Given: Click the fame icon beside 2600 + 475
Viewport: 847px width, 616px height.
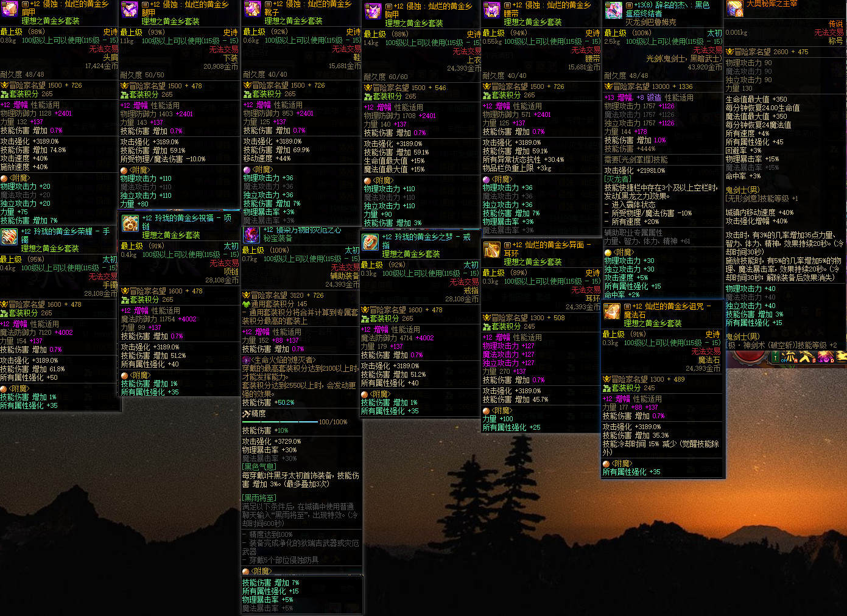Looking at the screenshot, I should 729,52.
